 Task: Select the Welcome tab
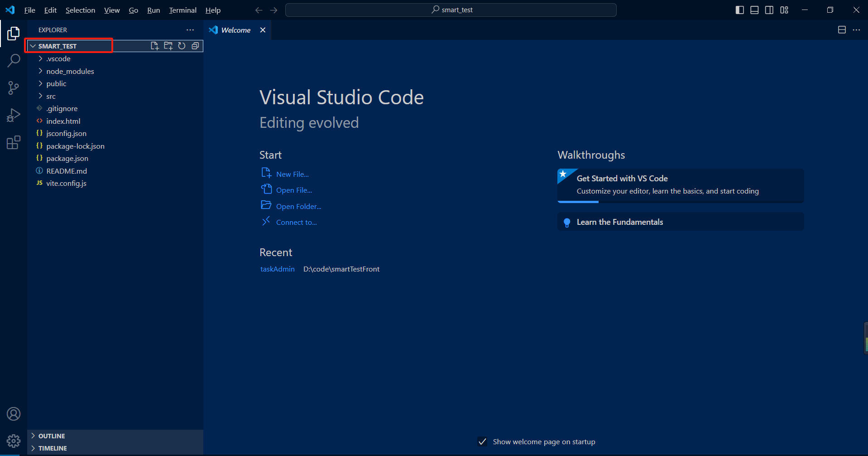237,30
